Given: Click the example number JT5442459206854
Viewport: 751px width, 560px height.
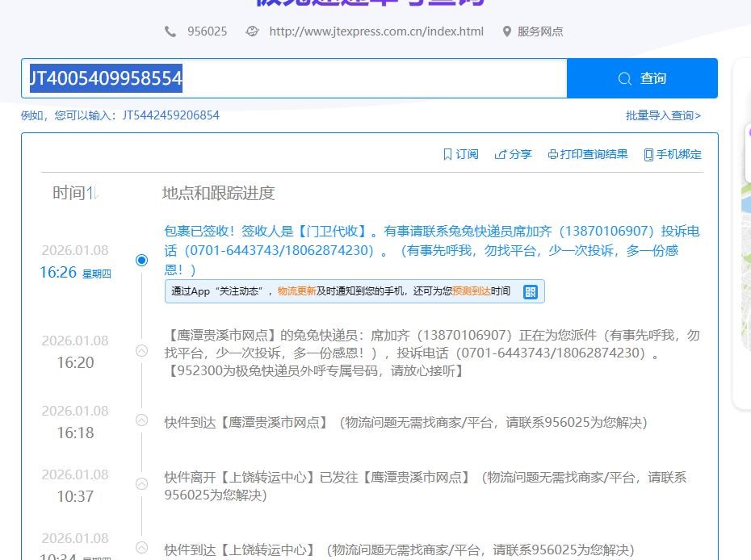Looking at the screenshot, I should point(171,115).
